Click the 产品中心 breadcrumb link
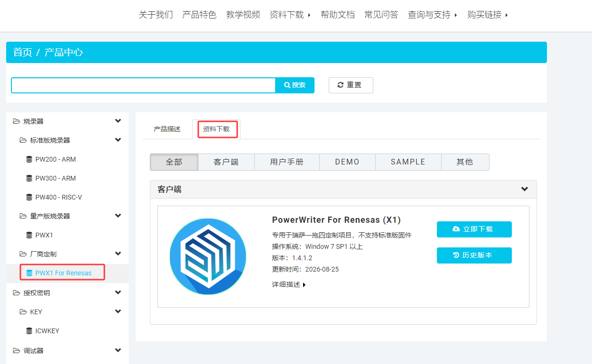The image size is (592, 364). (x=64, y=52)
